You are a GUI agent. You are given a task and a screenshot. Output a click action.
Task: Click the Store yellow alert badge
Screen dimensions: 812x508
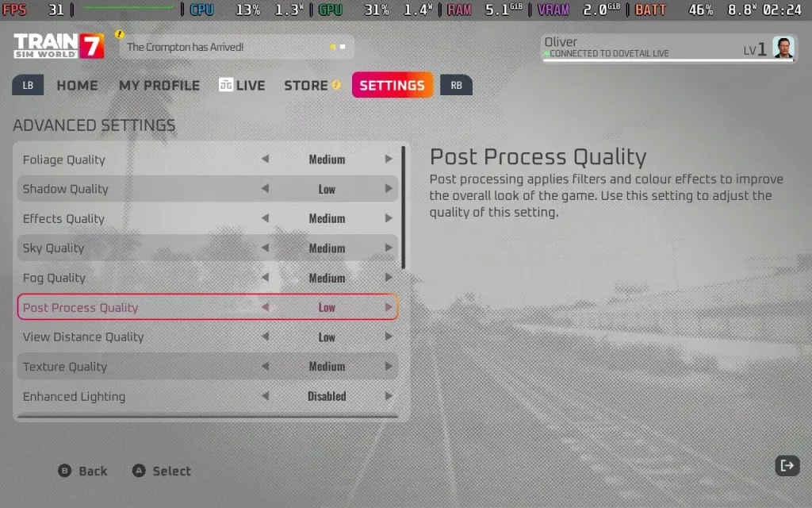[336, 84]
